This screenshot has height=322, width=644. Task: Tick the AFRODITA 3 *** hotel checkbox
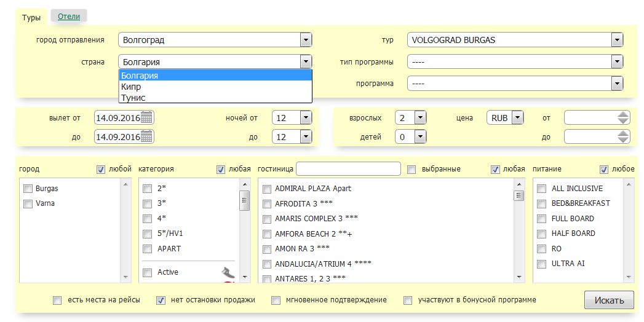click(x=267, y=203)
